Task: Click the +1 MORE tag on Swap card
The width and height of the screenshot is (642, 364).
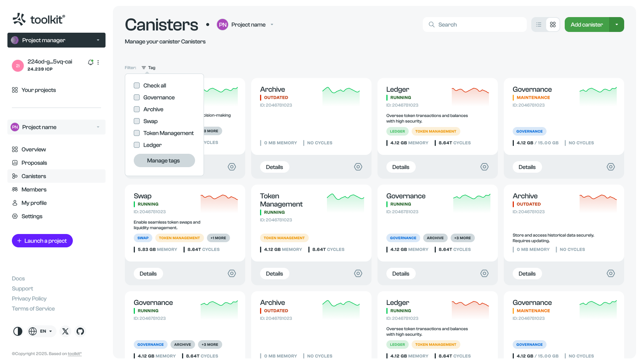Action: click(x=218, y=238)
